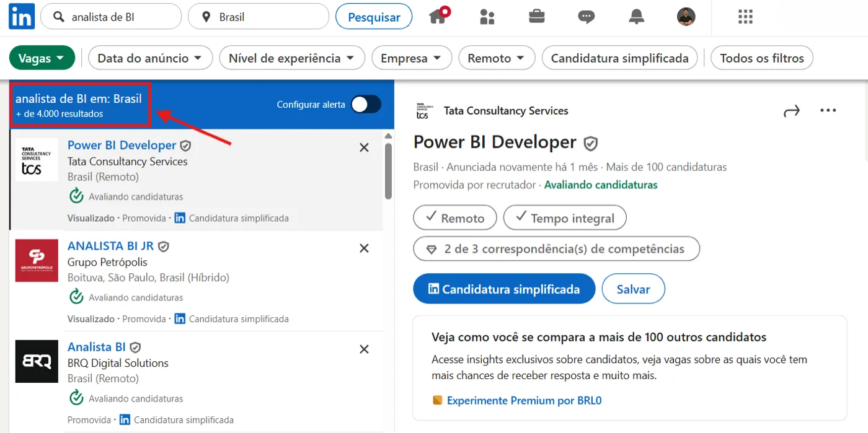Click the Brasil location field
The width and height of the screenshot is (868, 433).
click(259, 17)
